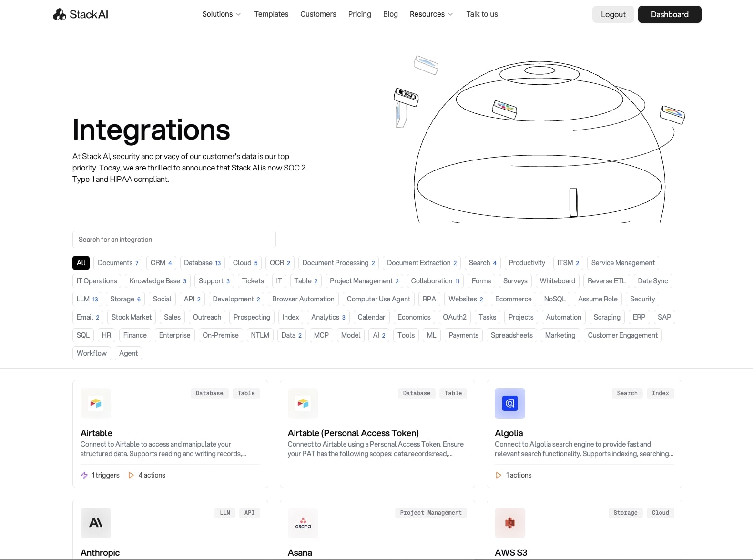Viewport: 753px width, 560px height.
Task: Select the ITSM filter tag
Action: coord(568,263)
